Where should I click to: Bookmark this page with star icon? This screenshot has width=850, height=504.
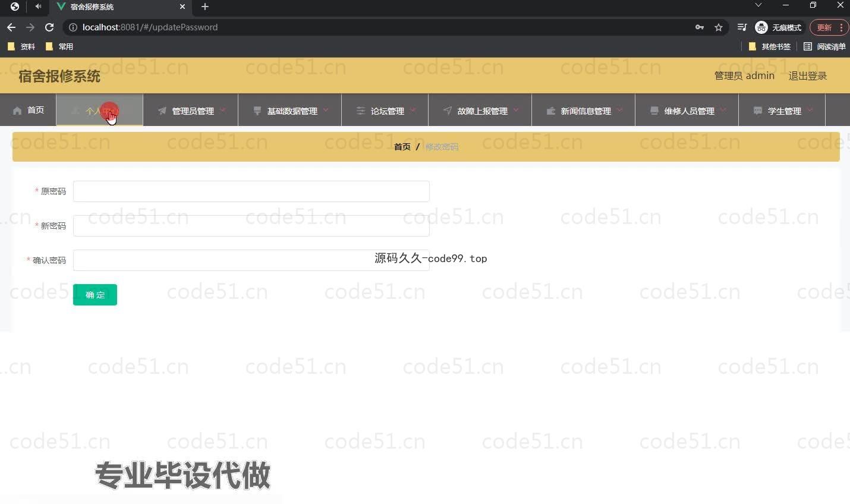click(719, 27)
